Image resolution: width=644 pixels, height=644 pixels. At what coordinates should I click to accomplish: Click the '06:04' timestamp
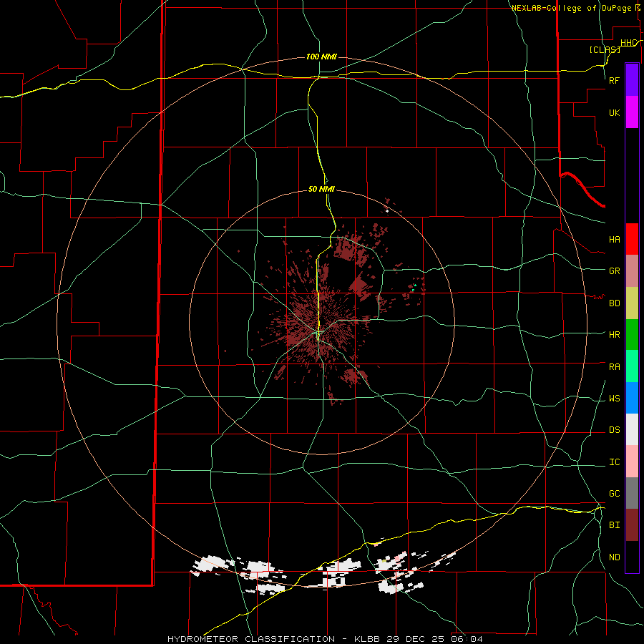(467, 639)
